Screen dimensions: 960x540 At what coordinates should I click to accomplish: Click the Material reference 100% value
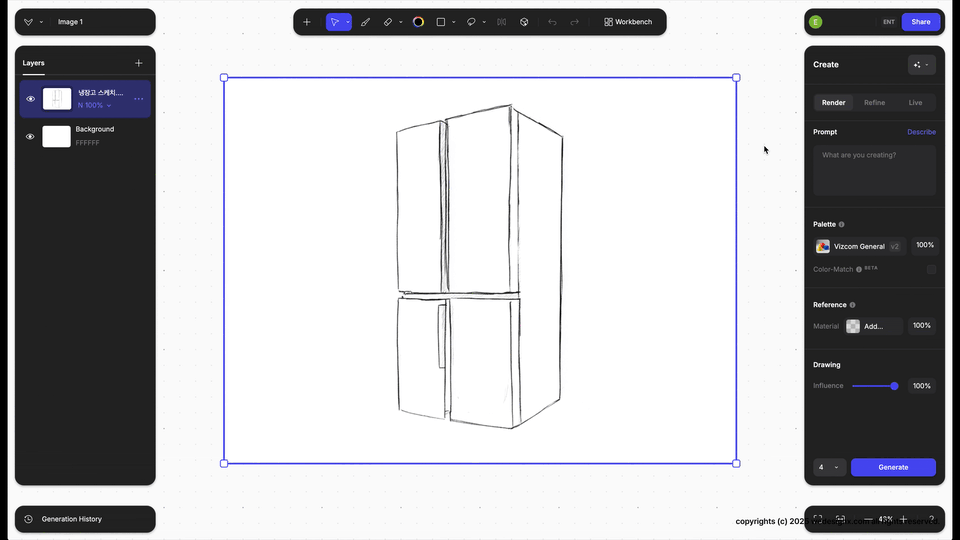(x=921, y=326)
